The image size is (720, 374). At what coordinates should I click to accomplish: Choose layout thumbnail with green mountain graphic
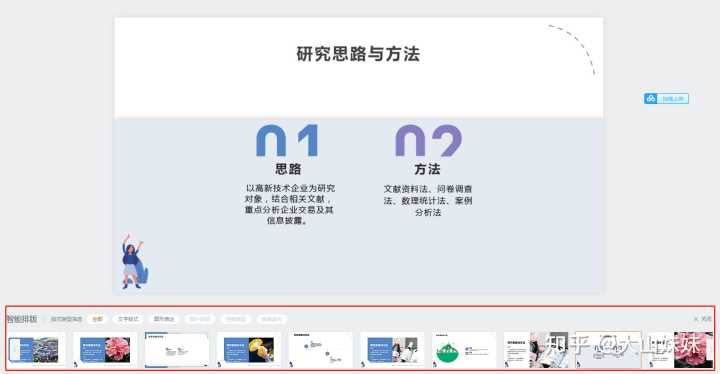click(x=464, y=350)
